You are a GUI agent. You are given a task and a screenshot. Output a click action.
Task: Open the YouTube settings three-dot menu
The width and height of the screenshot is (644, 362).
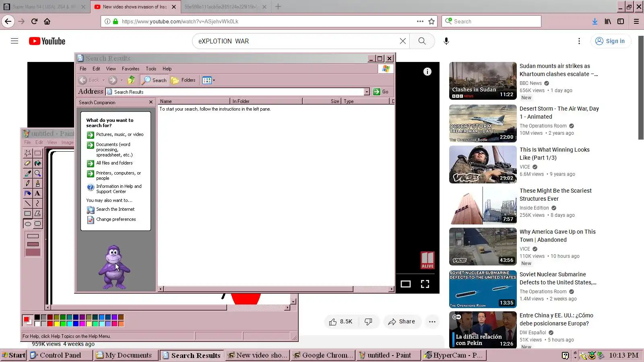coord(579,41)
